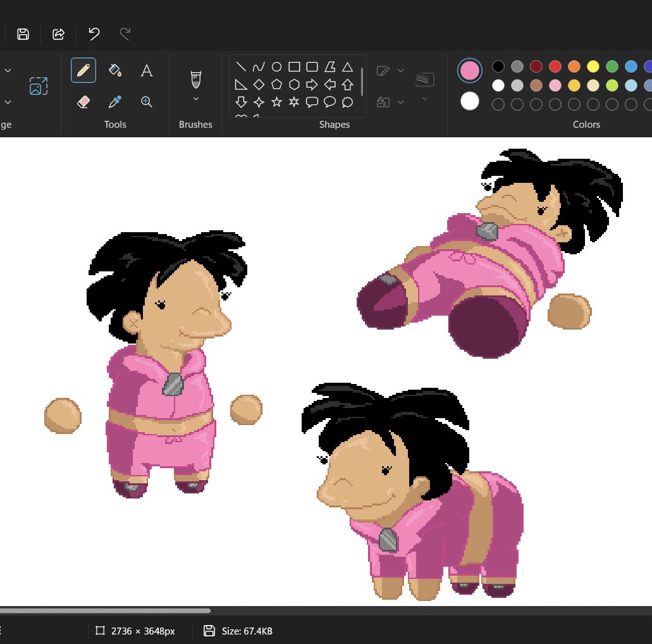Select the Cloud callout shape
The height and width of the screenshot is (644, 652).
coord(348,102)
